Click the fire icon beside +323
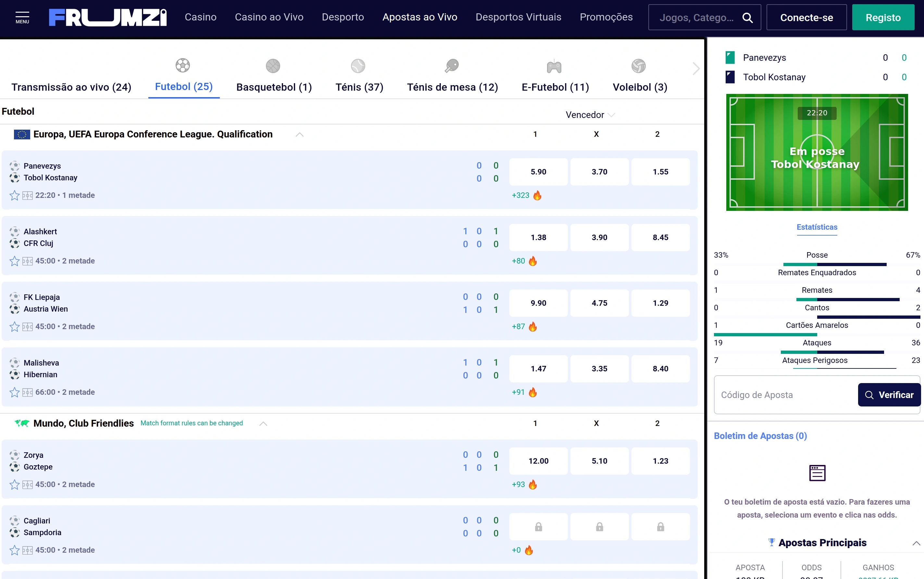The width and height of the screenshot is (924, 579). click(537, 196)
